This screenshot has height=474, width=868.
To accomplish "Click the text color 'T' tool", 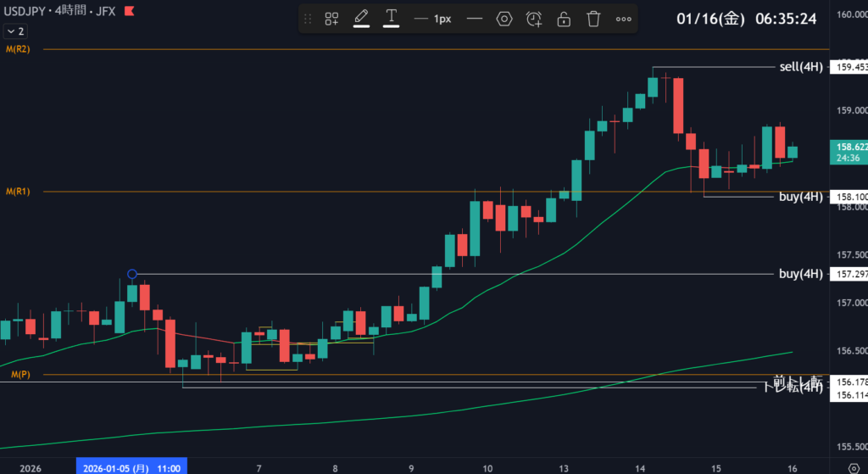I will [x=391, y=18].
